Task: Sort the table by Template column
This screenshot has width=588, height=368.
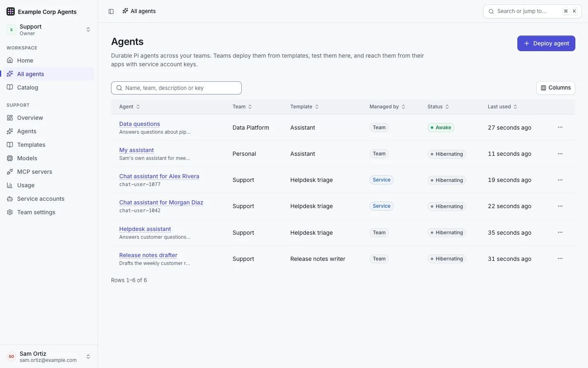Action: (305, 107)
